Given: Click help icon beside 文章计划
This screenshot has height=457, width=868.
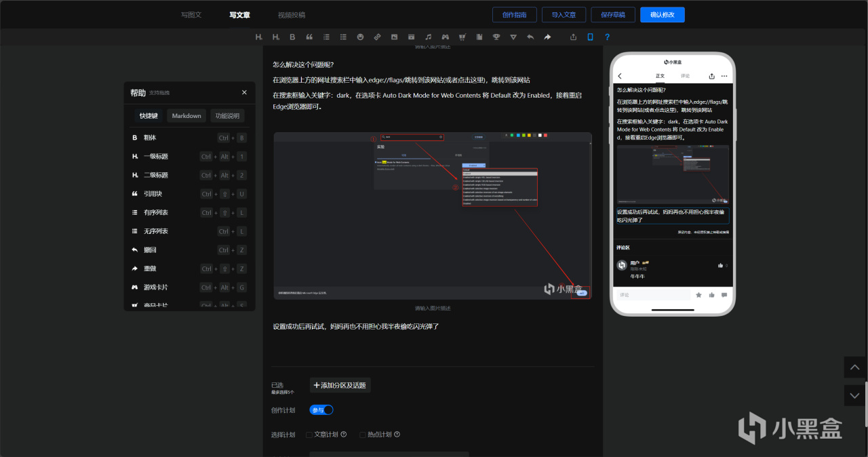Looking at the screenshot, I should [x=344, y=435].
